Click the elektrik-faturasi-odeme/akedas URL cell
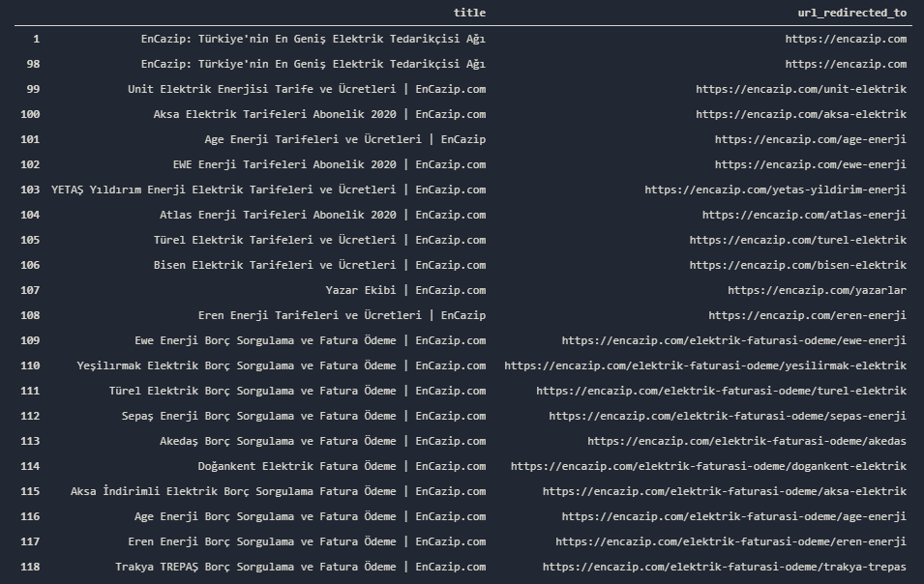924x584 pixels. point(747,441)
